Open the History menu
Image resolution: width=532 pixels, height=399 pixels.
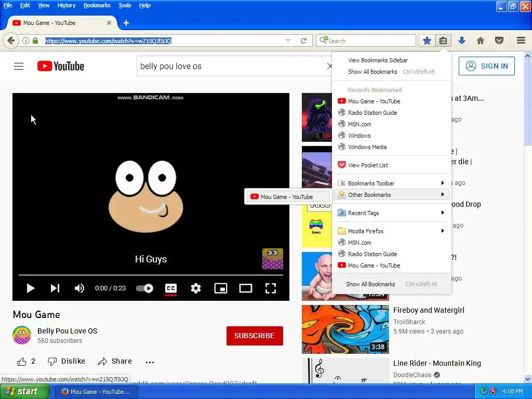[66, 5]
